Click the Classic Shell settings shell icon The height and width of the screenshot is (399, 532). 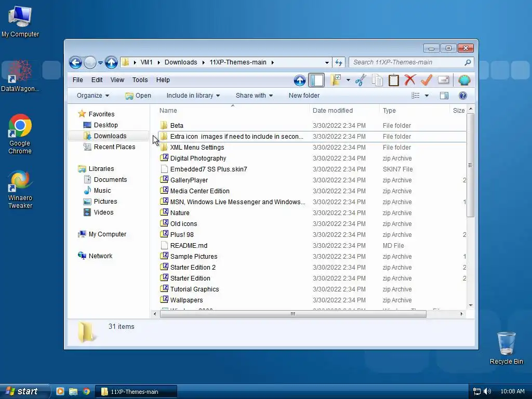coord(464,81)
